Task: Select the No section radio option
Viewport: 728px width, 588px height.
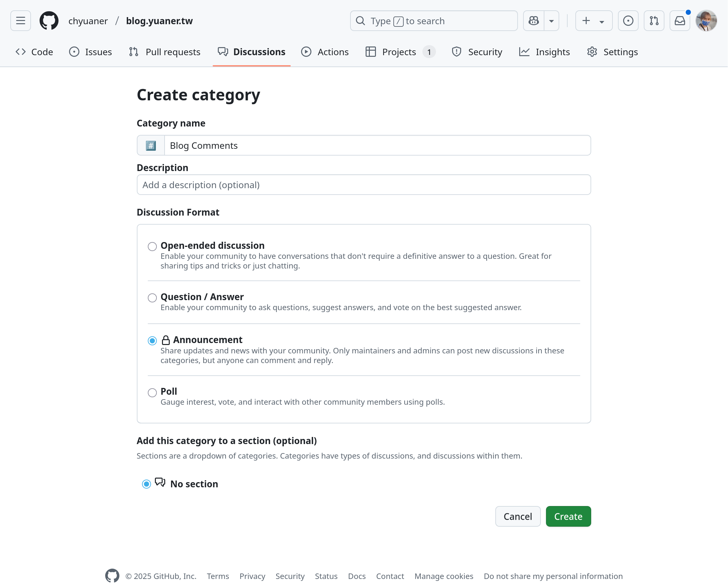Action: click(146, 484)
